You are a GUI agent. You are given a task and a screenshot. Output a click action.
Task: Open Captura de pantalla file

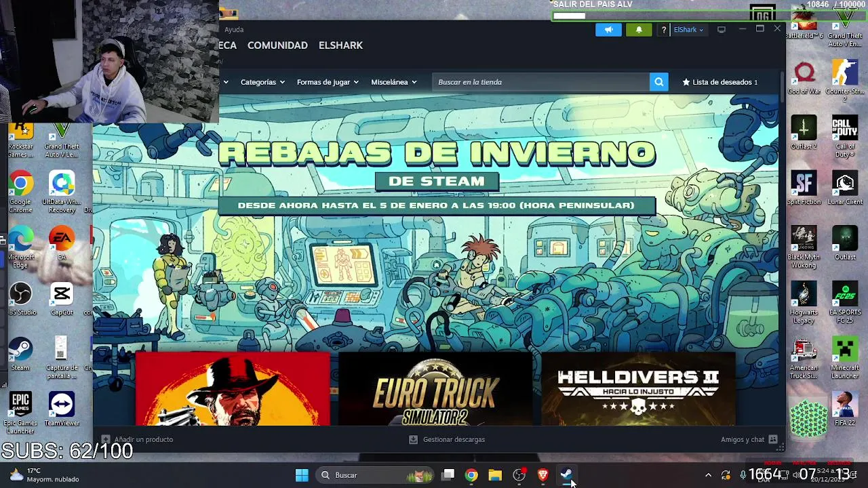[62, 358]
